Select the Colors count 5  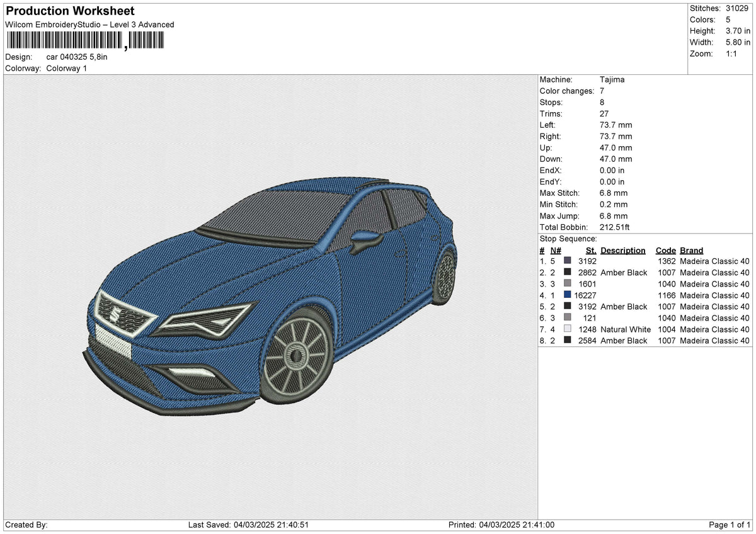[x=728, y=20]
